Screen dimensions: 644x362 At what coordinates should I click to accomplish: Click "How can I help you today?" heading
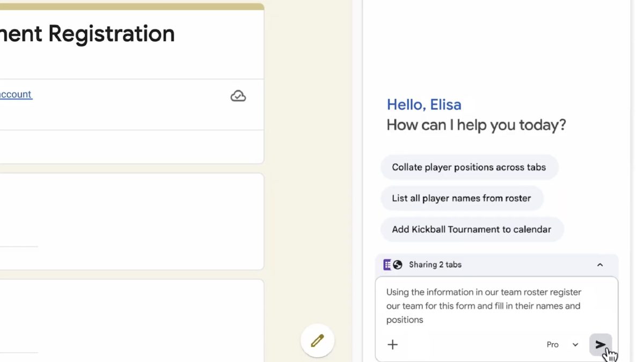click(x=476, y=125)
